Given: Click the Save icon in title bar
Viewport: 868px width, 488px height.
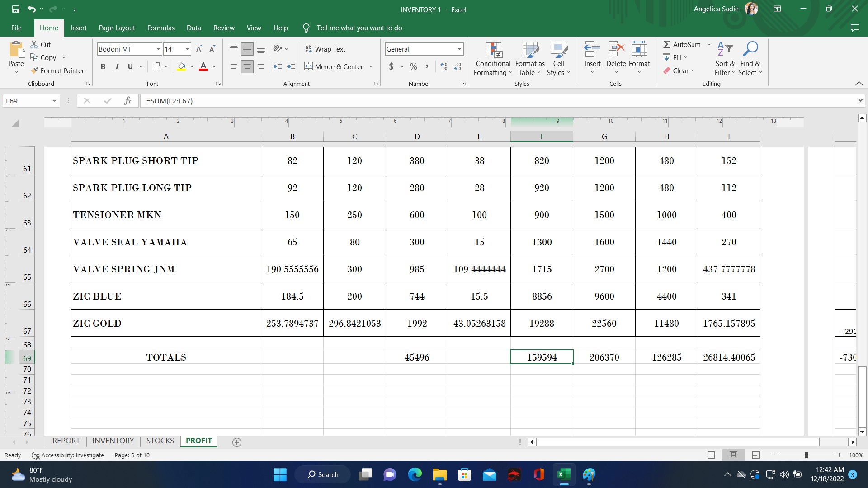Looking at the screenshot, I should coord(15,9).
